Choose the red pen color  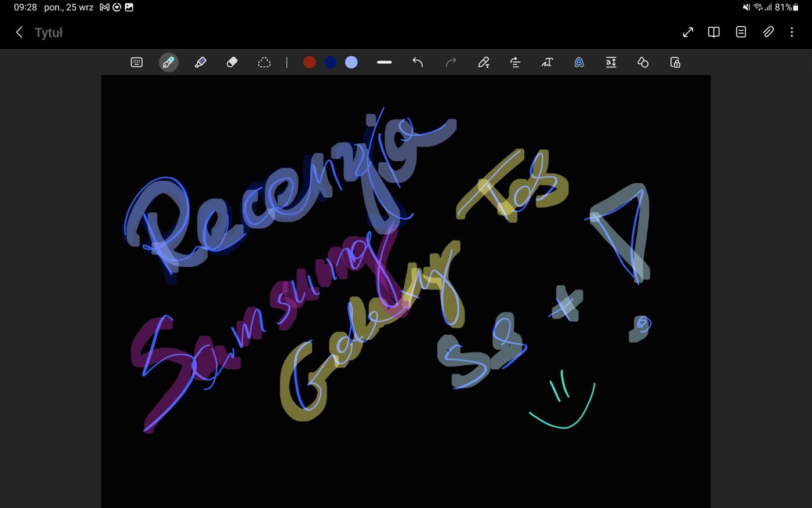(310, 62)
